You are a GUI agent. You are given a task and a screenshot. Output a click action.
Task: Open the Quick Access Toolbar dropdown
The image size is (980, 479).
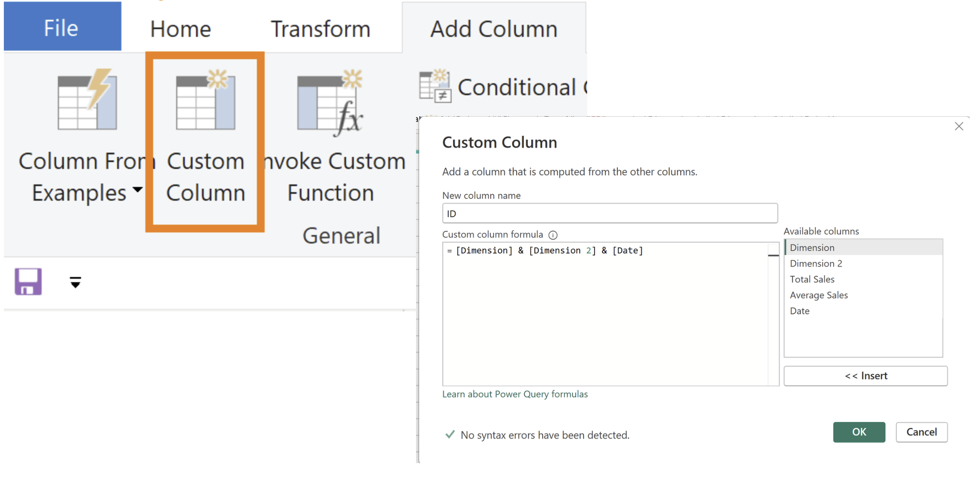coord(75,282)
